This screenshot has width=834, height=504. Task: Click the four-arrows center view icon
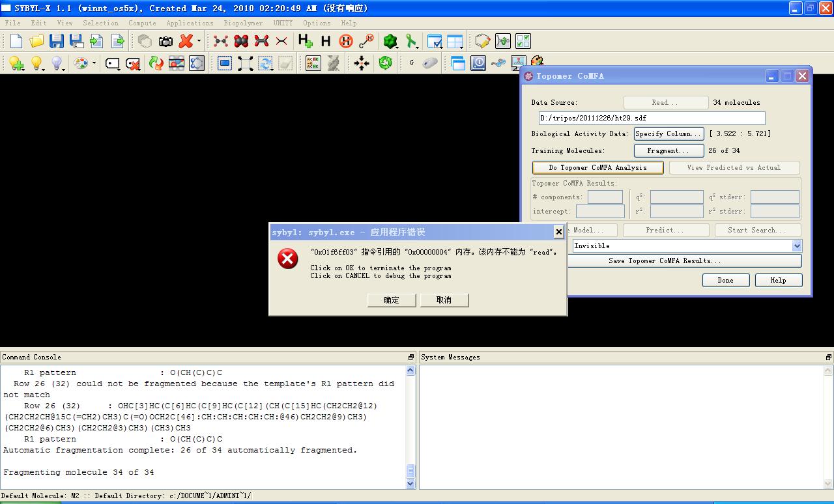361,63
